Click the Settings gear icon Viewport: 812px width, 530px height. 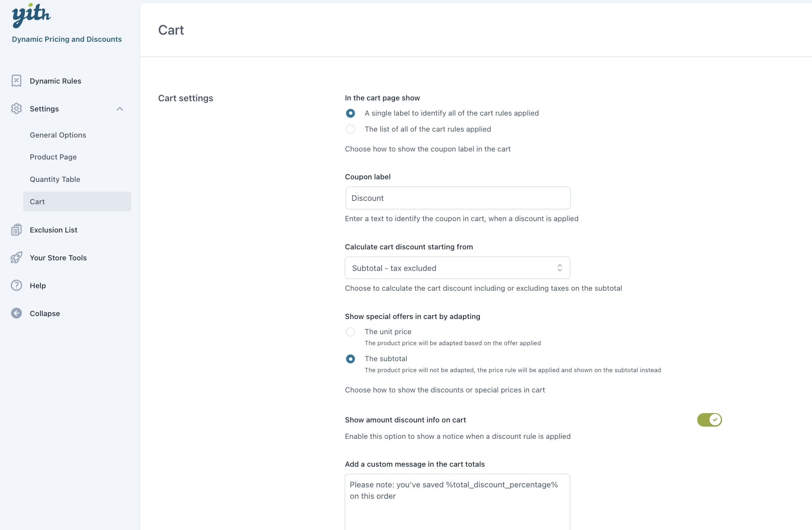point(16,108)
